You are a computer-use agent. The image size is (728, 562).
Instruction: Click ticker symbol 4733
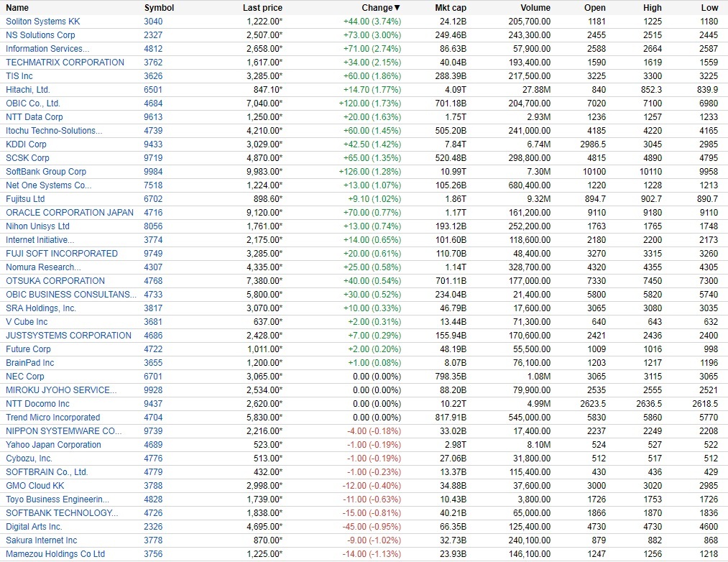(153, 295)
